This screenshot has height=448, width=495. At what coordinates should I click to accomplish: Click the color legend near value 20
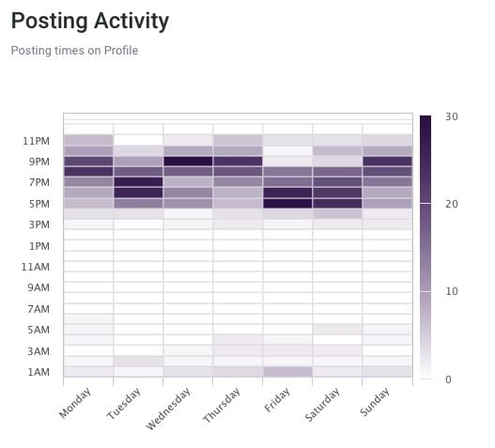click(425, 204)
